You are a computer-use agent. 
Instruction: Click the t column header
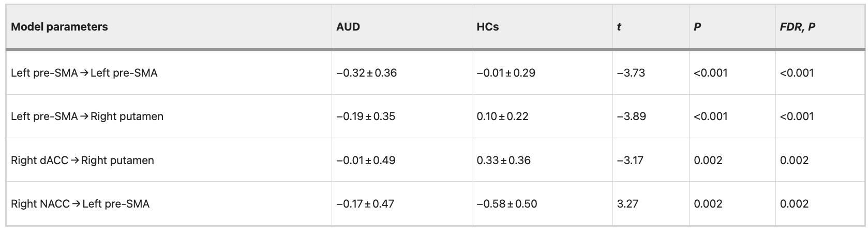619,27
